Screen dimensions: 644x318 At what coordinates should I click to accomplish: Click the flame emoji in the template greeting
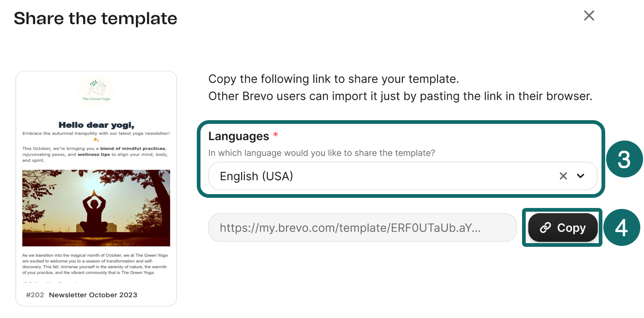(97, 140)
